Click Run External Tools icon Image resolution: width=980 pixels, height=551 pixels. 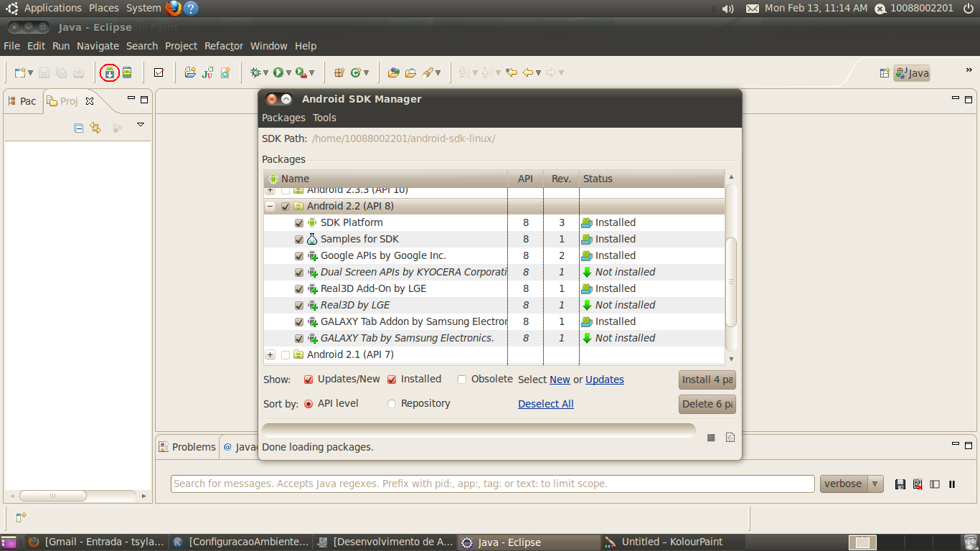[x=301, y=72]
